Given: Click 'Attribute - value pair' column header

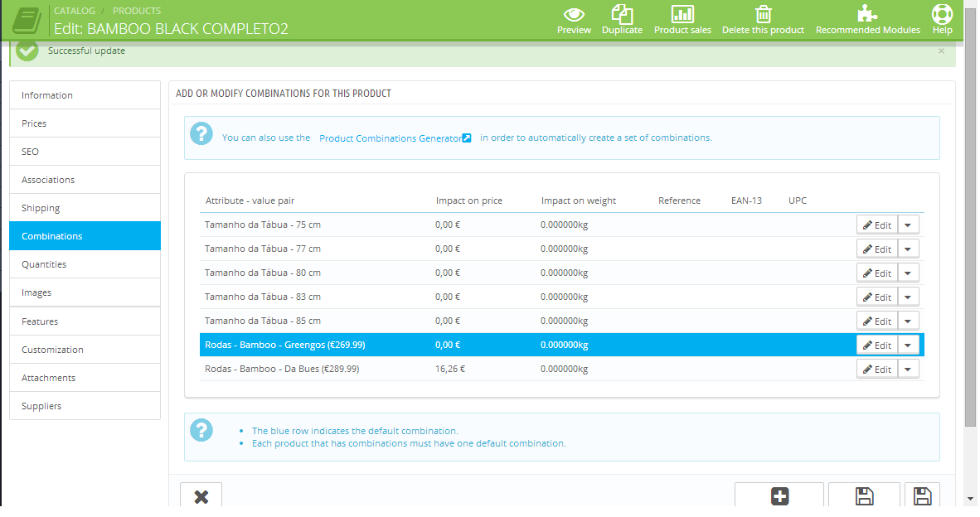Looking at the screenshot, I should click(x=250, y=201).
